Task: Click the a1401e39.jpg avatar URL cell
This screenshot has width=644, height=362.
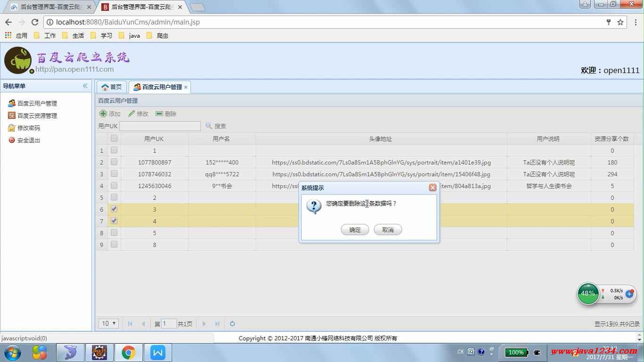Action: 381,162
